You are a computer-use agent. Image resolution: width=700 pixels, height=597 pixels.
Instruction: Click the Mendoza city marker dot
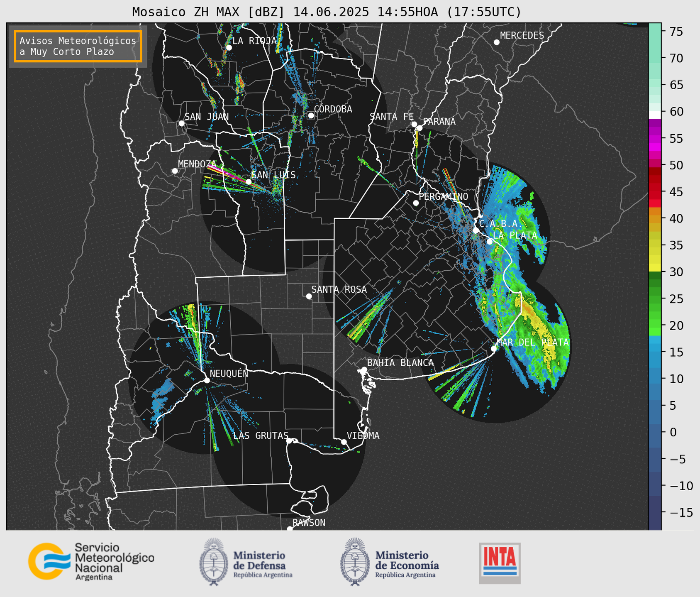[x=175, y=171]
